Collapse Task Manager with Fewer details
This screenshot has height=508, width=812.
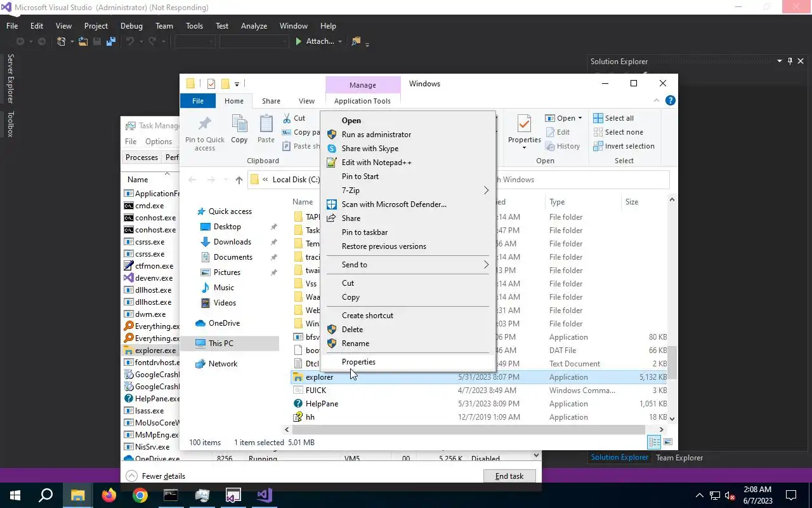[156, 476]
